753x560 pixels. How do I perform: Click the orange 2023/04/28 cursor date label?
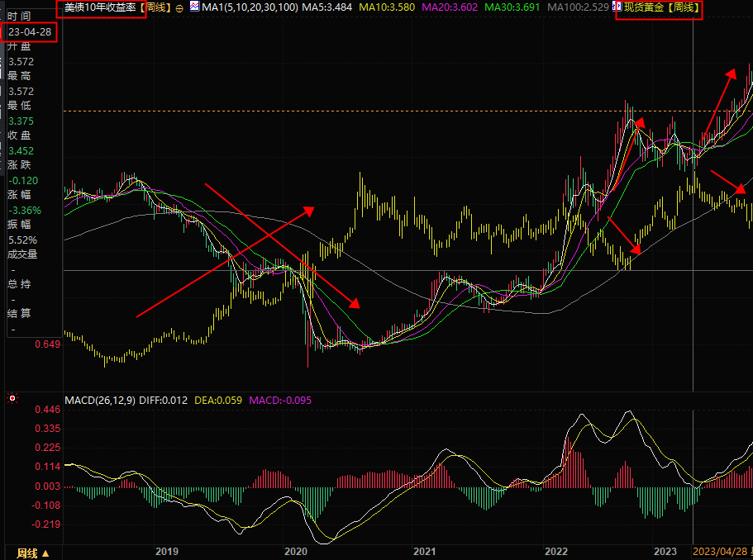[x=718, y=551]
